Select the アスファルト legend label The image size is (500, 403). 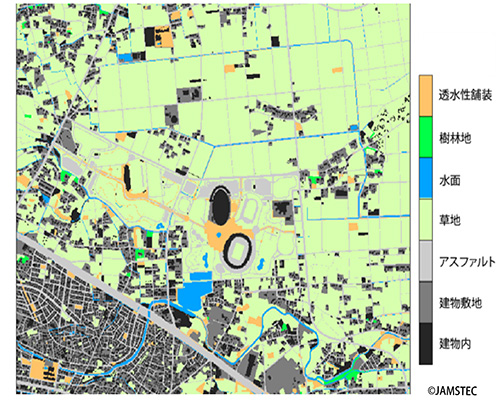(467, 262)
